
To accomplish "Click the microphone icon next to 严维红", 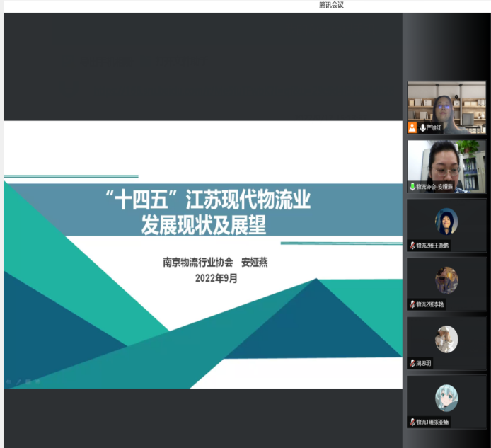I will [x=422, y=128].
